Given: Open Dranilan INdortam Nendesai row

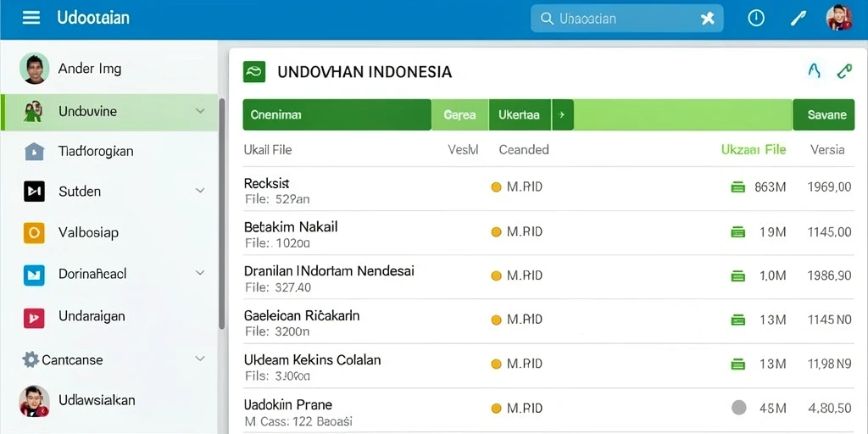Looking at the screenshot, I should point(548,277).
